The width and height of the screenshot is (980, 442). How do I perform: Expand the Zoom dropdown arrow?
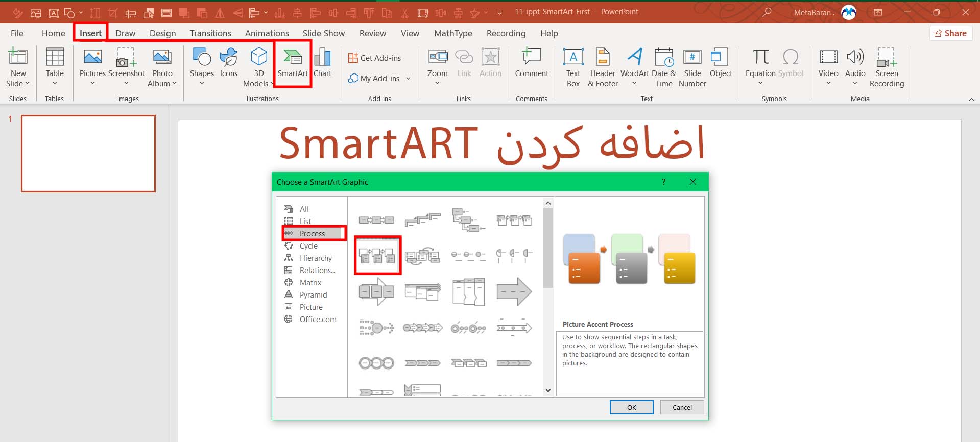click(x=438, y=83)
